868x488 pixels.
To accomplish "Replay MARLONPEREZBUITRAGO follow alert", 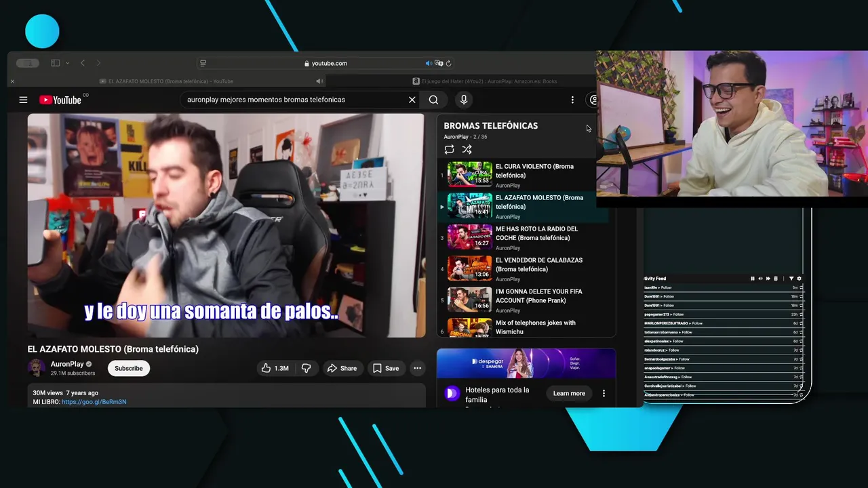I will coord(801,323).
